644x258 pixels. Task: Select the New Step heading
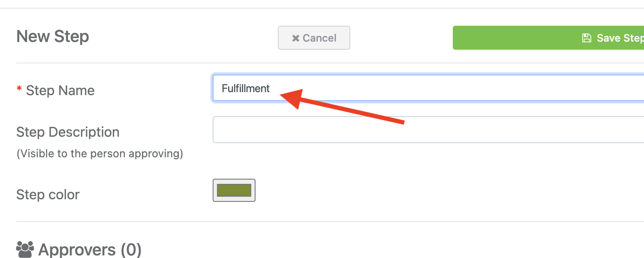(x=53, y=36)
